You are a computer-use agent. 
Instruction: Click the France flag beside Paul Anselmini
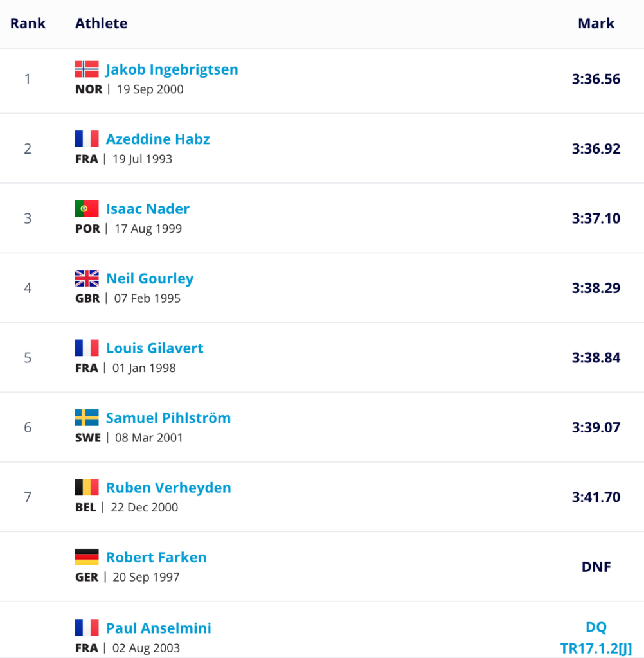(87, 628)
